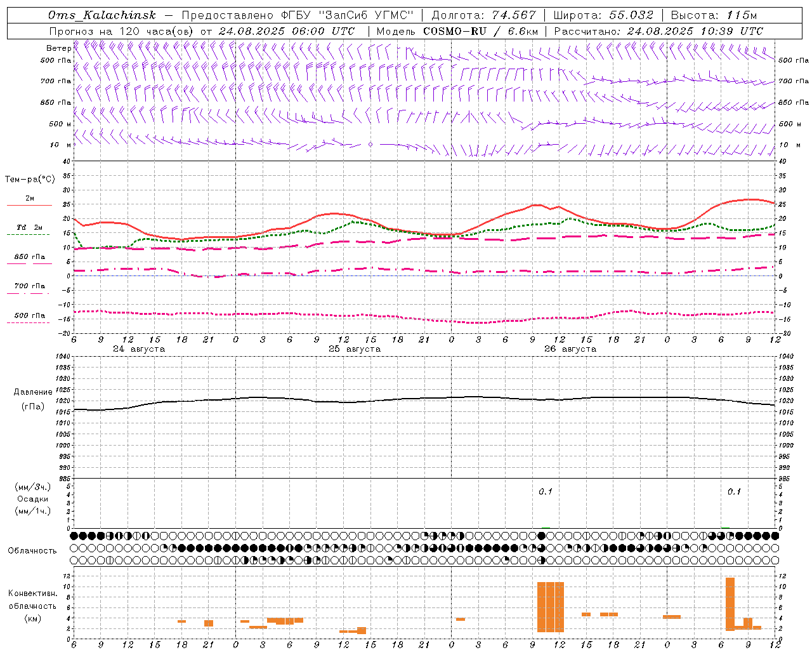Select the latitude value Широта: 55.032
Screen dimensions: 812x650
[603, 15]
